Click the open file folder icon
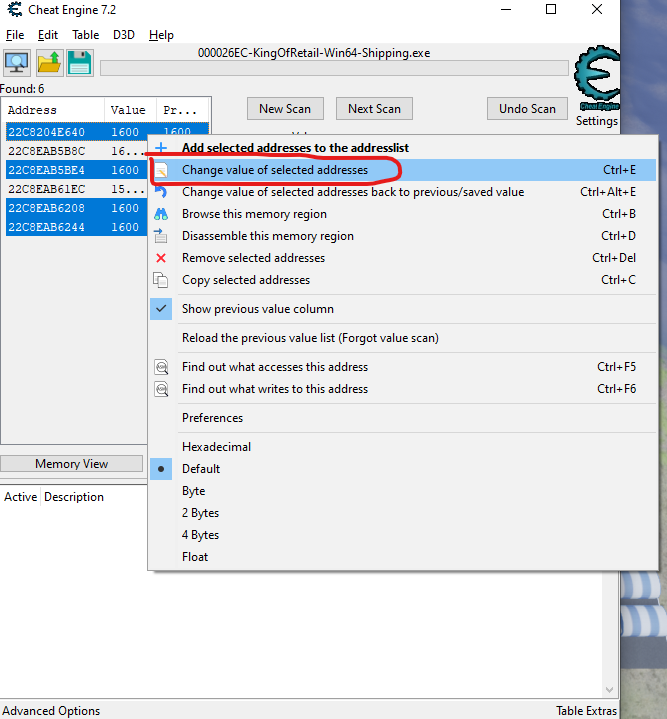The height and width of the screenshot is (719, 667). [x=49, y=63]
